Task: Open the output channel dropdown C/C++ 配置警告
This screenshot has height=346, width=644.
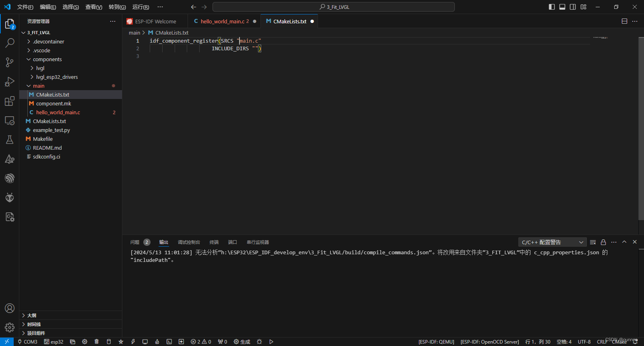Action: (552, 242)
